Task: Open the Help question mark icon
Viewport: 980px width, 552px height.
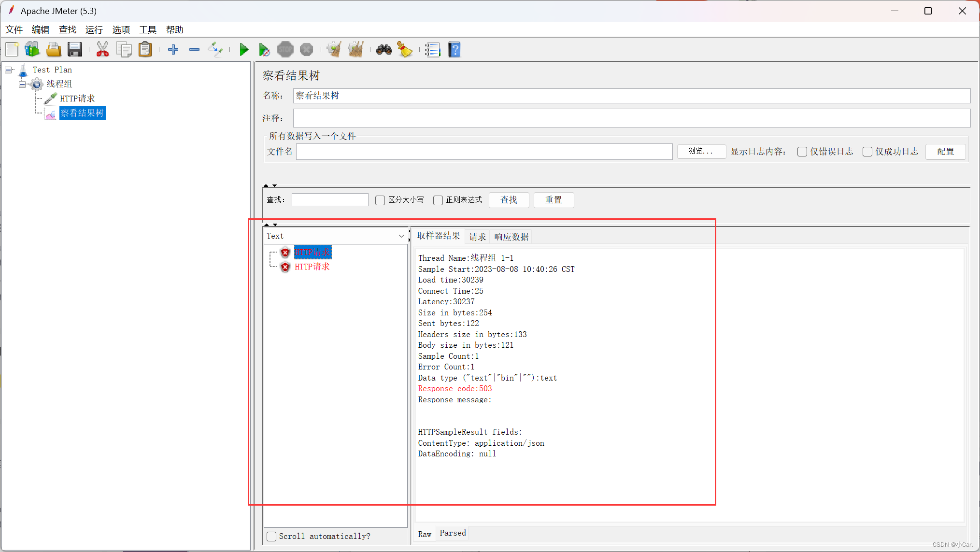Action: point(454,49)
